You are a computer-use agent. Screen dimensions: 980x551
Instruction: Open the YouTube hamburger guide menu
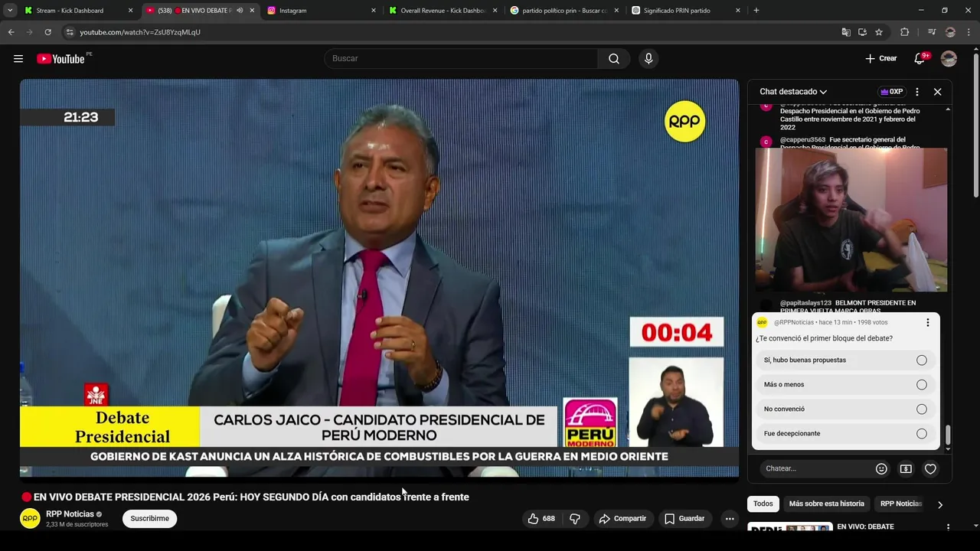tap(18, 59)
